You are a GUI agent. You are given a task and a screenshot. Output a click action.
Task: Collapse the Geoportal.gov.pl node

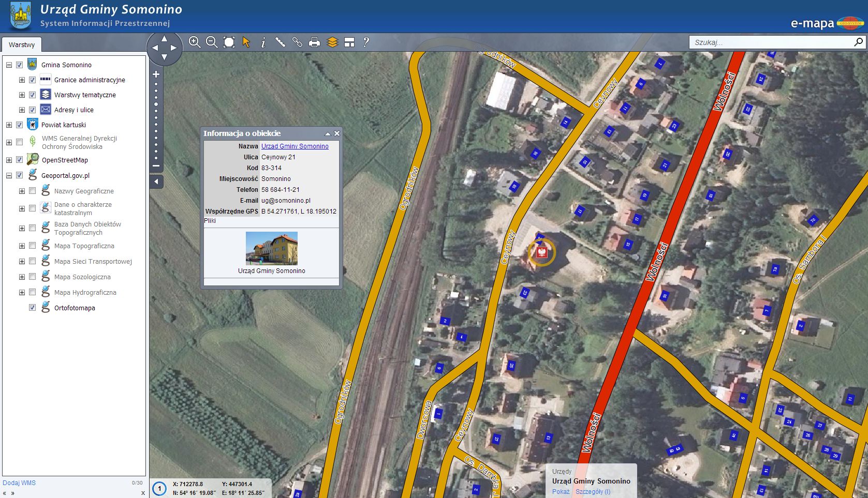tap(9, 175)
